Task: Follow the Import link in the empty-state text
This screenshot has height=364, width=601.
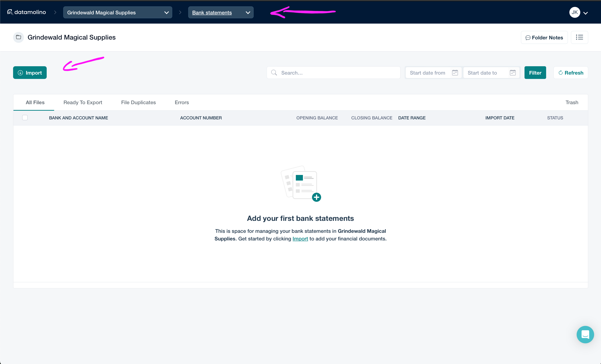Action: (x=300, y=239)
